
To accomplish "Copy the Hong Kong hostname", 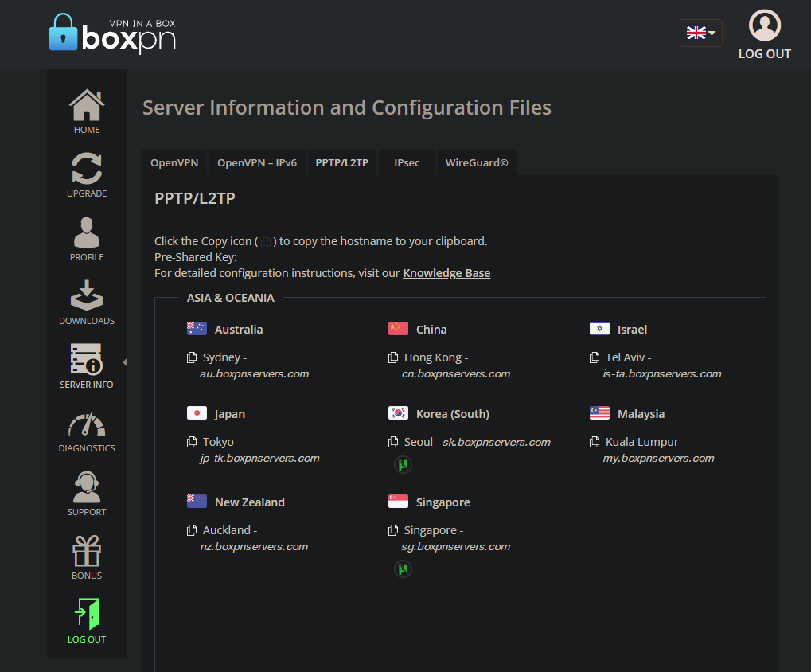I will 393,357.
